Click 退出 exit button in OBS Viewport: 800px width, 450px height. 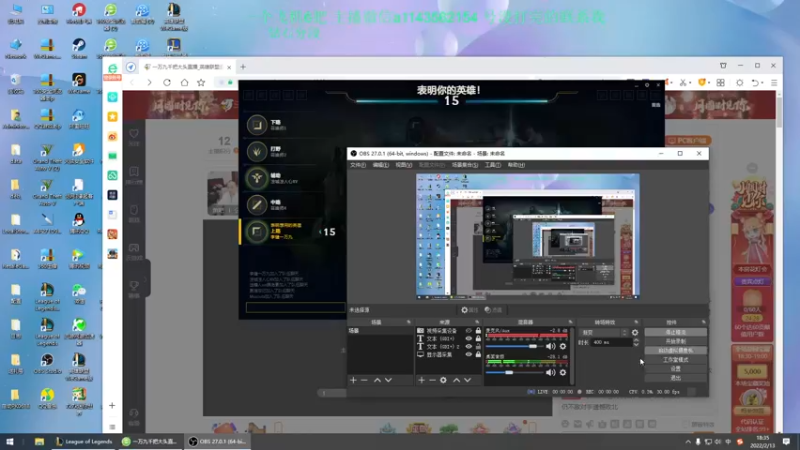pos(676,378)
